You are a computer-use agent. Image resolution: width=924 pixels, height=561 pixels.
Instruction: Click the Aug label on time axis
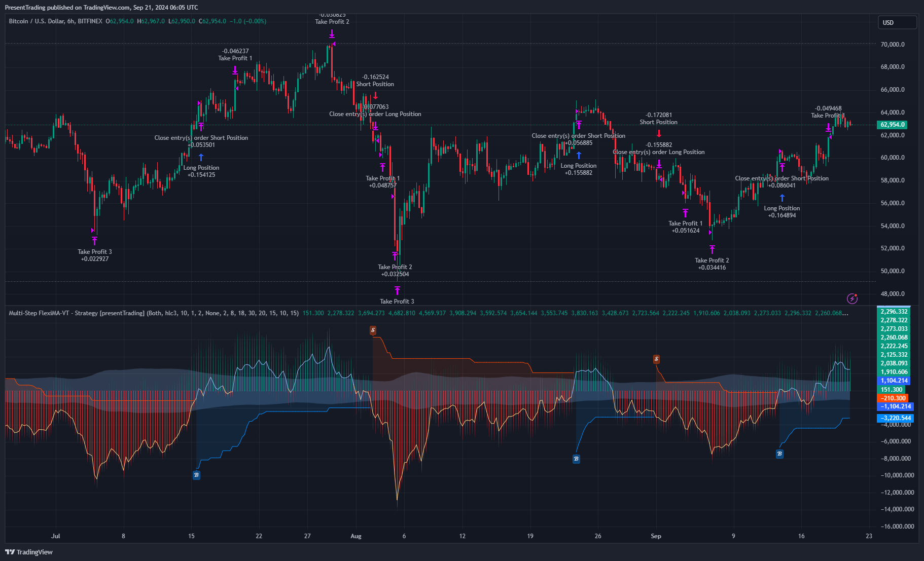pos(356,536)
